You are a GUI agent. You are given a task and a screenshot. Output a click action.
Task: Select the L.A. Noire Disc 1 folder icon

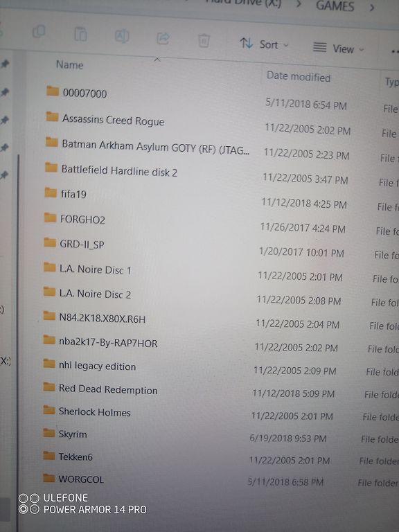pos(50,267)
